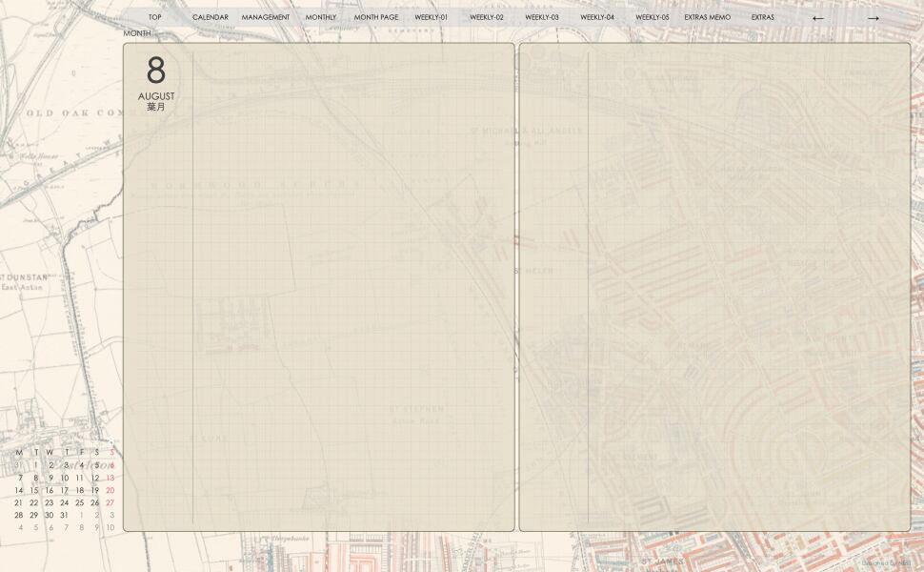Click the MONTH label under navigation
Image resolution: width=924 pixels, height=572 pixels.
137,33
